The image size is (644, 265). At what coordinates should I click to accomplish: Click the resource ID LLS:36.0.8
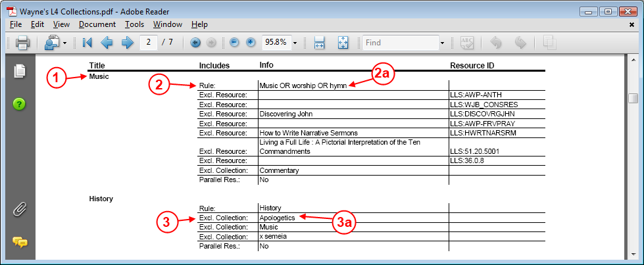(467, 160)
